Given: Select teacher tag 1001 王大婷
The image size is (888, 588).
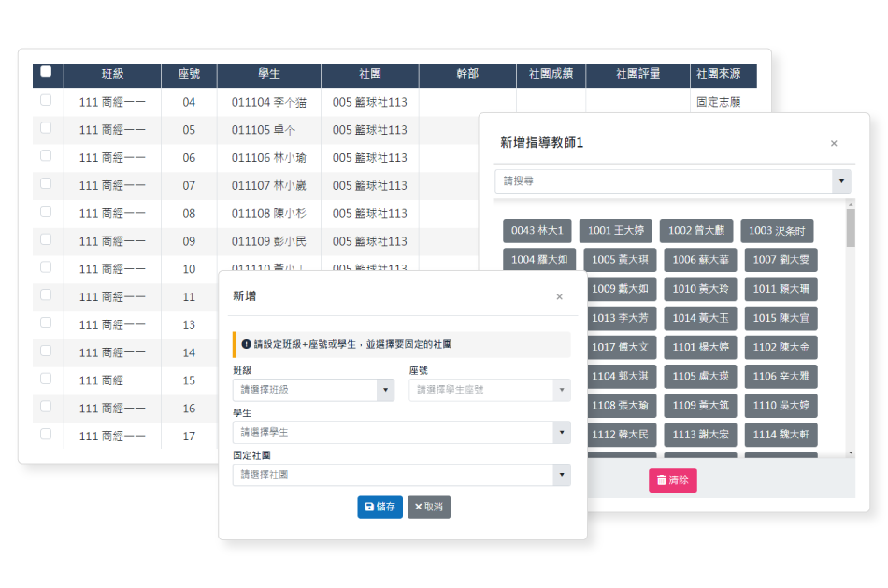Looking at the screenshot, I should (616, 231).
